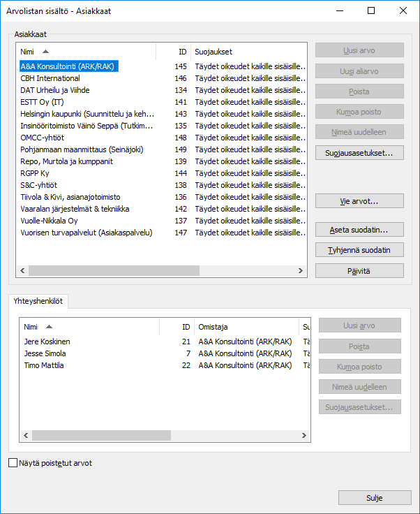Screen dimensions: 420x514
Task: Open Suojausasetukset for the selected customer
Action: coord(359,153)
